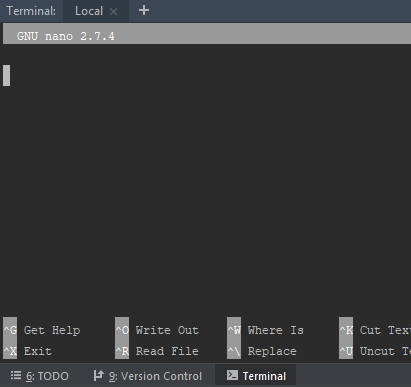
Task: Click the GNU nano 2.7.4 title bar
Action: tap(207, 34)
